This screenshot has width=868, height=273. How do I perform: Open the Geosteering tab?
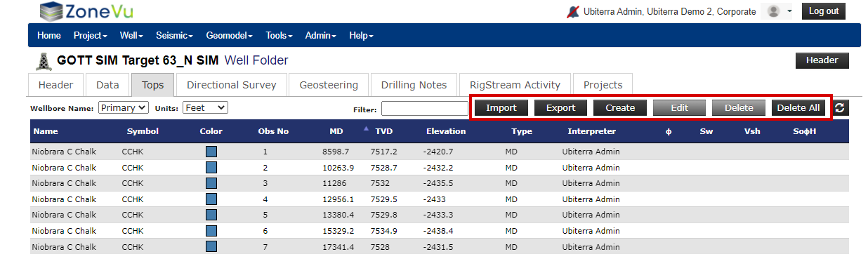coord(329,85)
